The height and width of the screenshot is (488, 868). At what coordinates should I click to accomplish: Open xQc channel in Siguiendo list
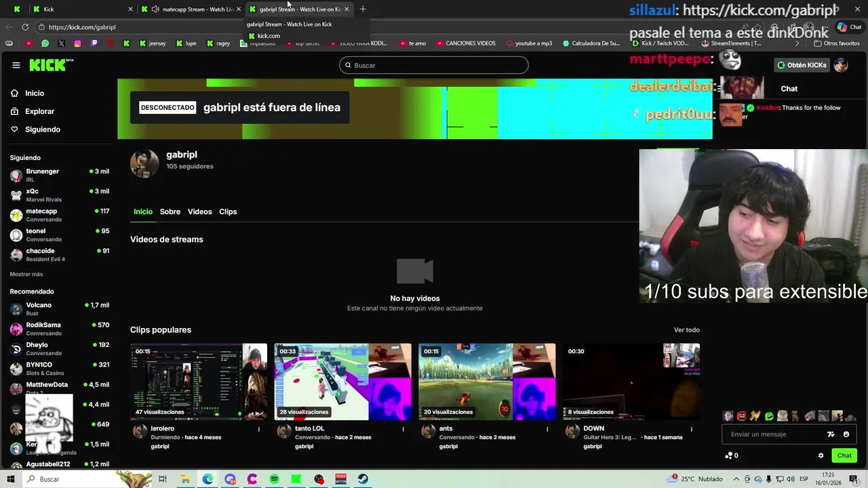click(x=60, y=195)
